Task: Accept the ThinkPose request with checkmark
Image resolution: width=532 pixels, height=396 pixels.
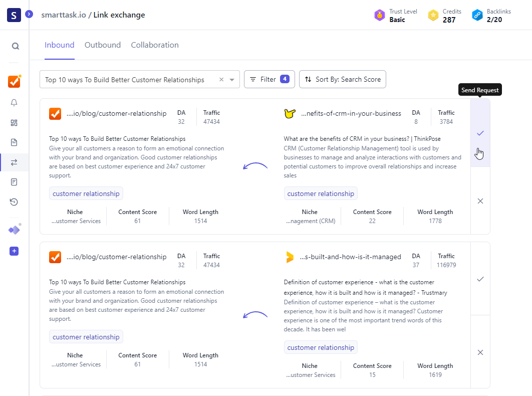Action: tap(480, 133)
